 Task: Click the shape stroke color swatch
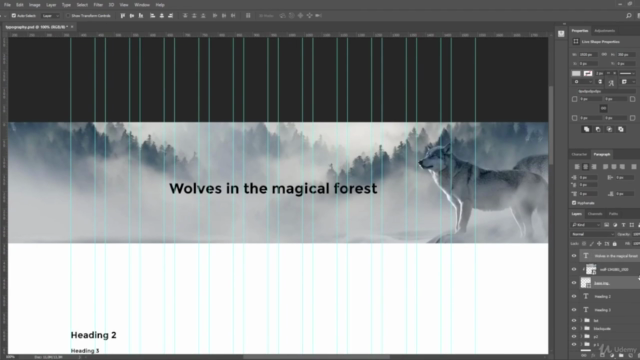tap(588, 73)
